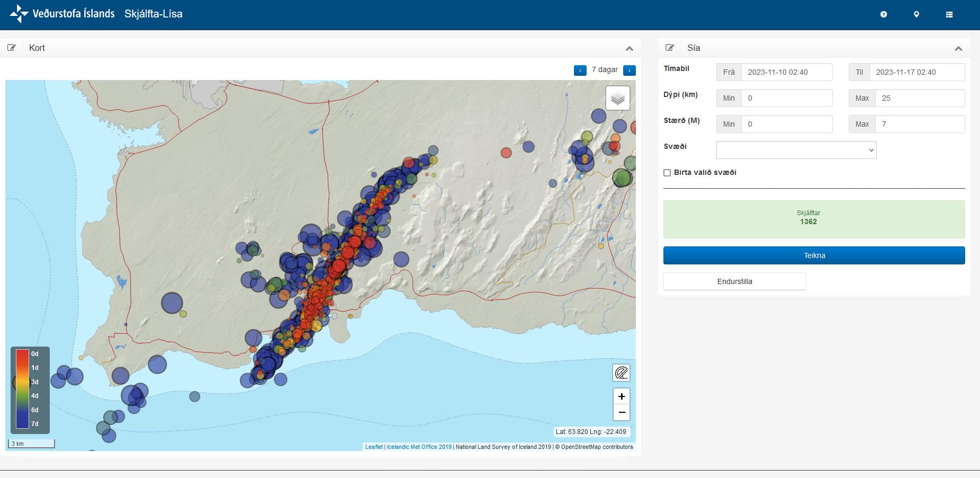Open the list menu icon in header
The height and width of the screenshot is (478, 980).
(x=949, y=14)
